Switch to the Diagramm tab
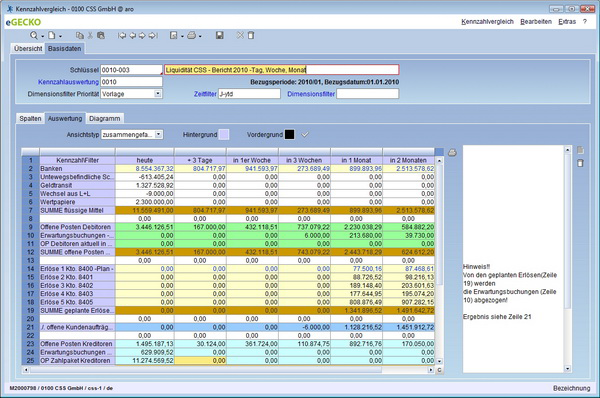The image size is (600, 398). pos(104,118)
